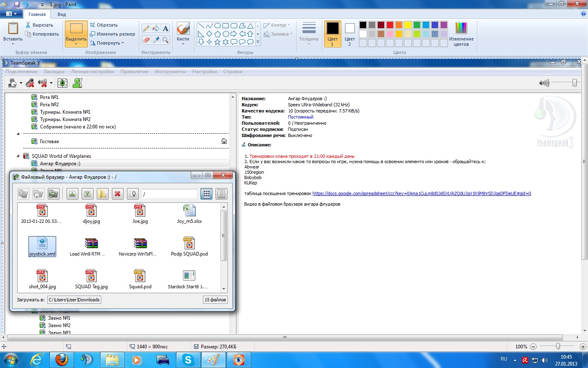588x368 pixels.
Task: Open the Вставить paste dropdown arrow
Action: (x=13, y=44)
